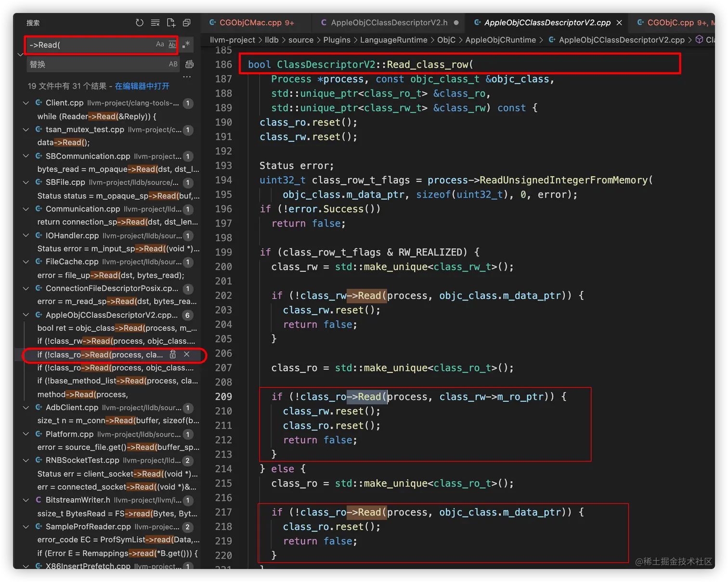Viewport: 728px width, 582px height.
Task: Click the AppleObjCRuntime breadcrumb
Action: [x=500, y=40]
